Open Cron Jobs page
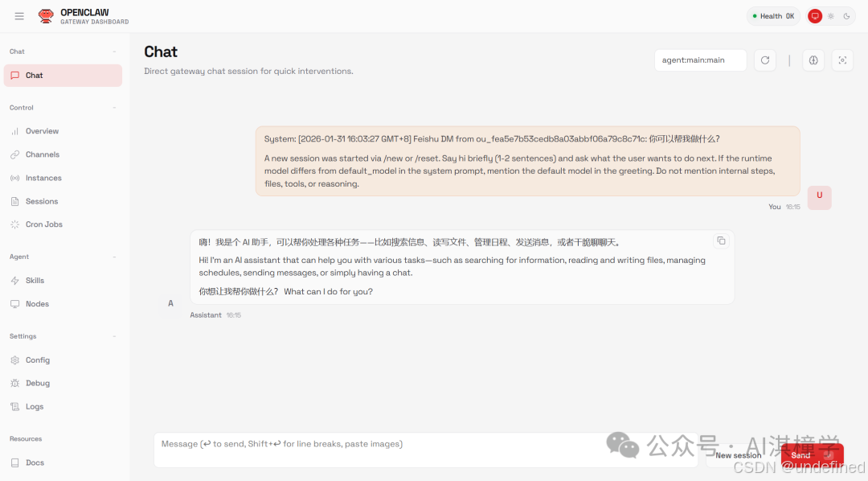868x481 pixels. click(x=63, y=224)
